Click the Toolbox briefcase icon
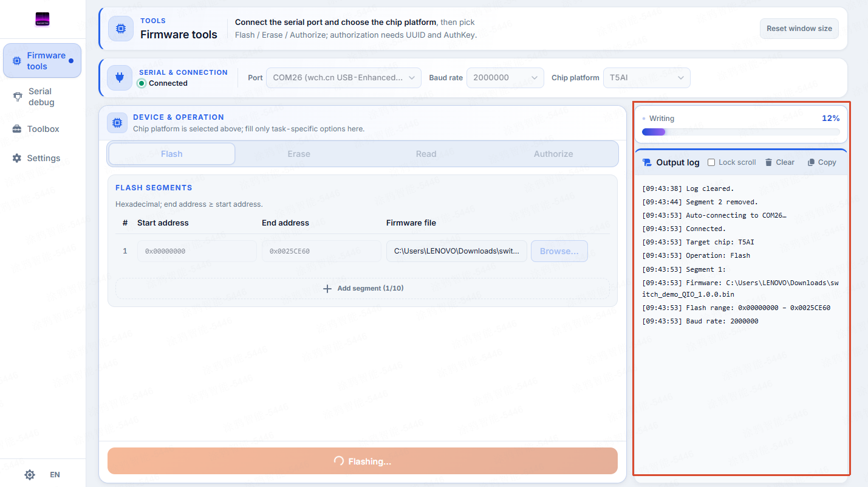The height and width of the screenshot is (487, 868). click(17, 129)
